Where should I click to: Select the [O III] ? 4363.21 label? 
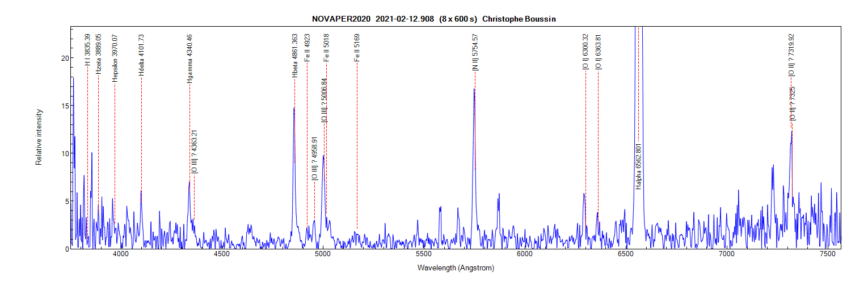pyautogui.click(x=195, y=152)
